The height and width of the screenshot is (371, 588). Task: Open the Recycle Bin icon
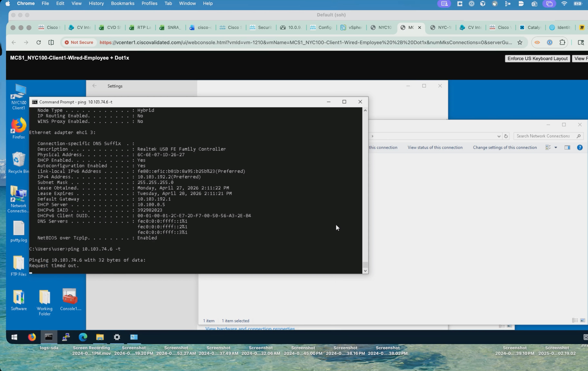19,163
